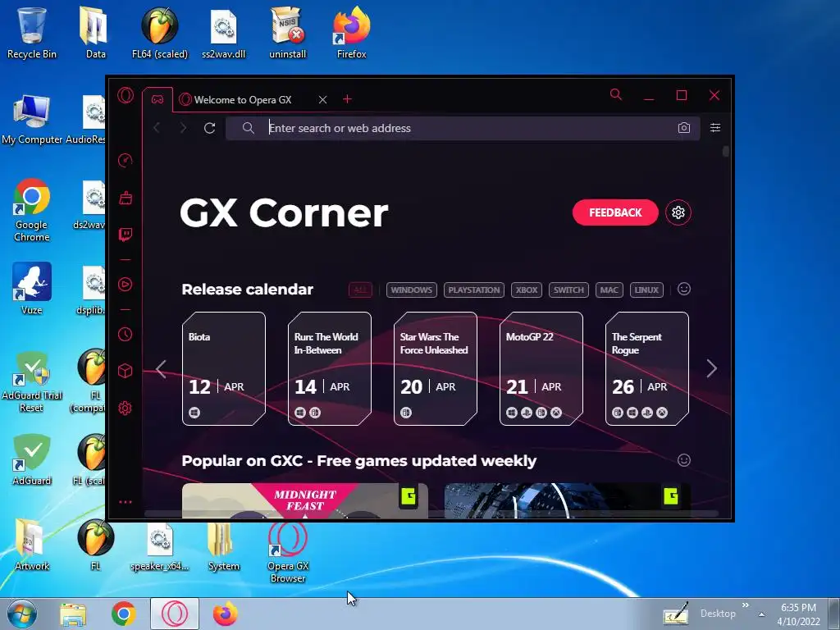
Task: Click the address bar search field
Action: [x=463, y=128]
